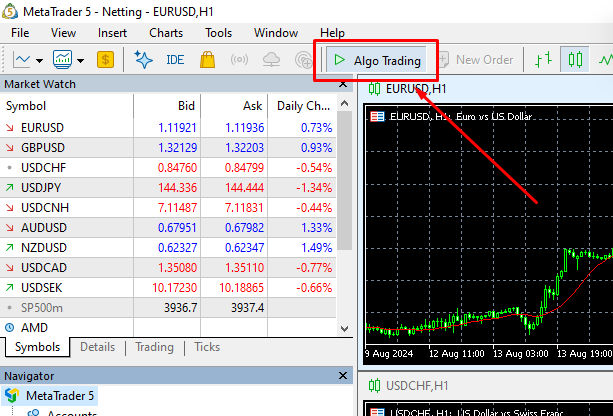Select the GBPUSD symbol row
The height and width of the screenshot is (416, 613).
(x=168, y=148)
